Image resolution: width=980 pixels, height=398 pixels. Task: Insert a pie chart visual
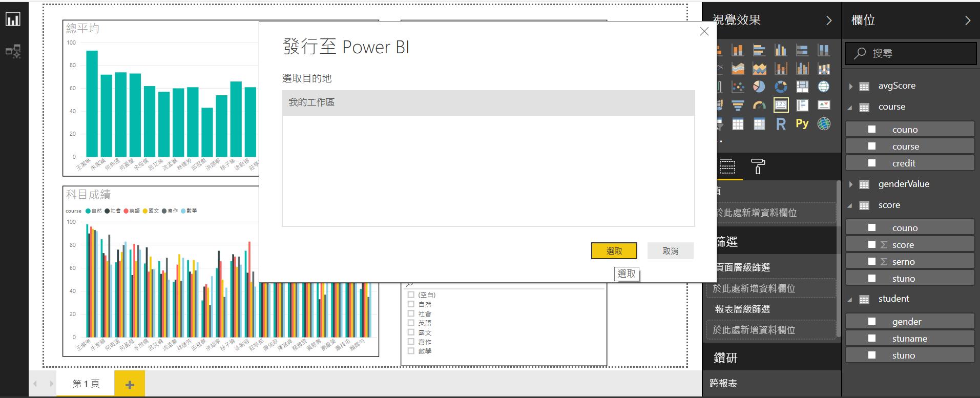click(759, 87)
